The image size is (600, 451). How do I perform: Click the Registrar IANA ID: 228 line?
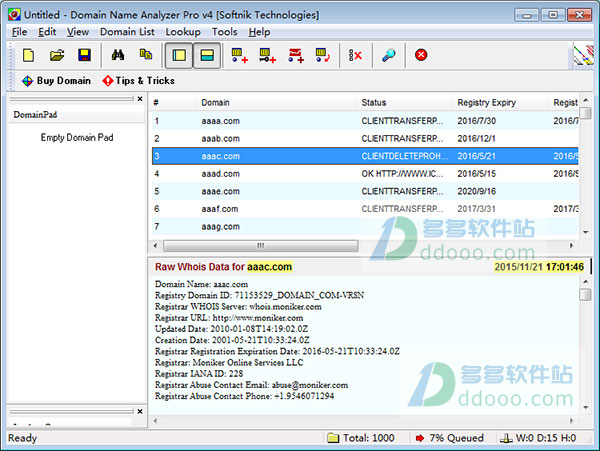tap(199, 374)
